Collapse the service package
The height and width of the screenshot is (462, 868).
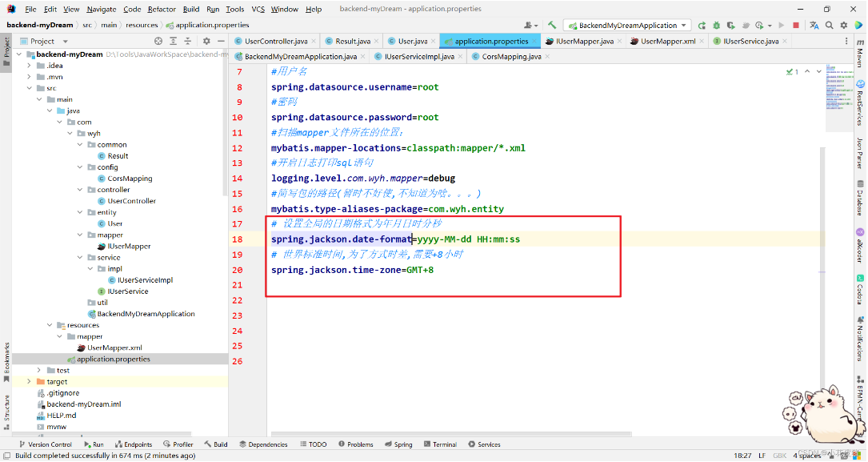point(80,258)
